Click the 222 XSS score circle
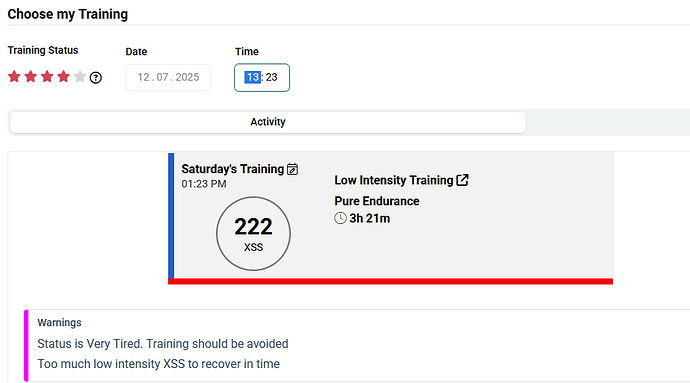 pyautogui.click(x=253, y=234)
